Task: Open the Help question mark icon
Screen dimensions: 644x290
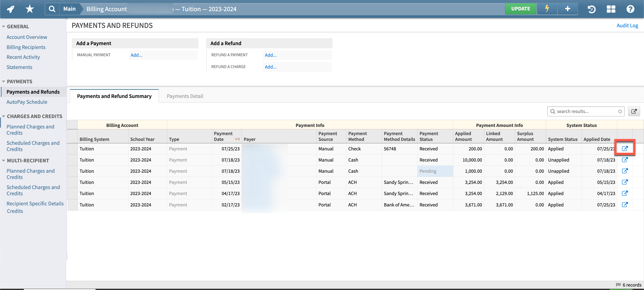Action: pyautogui.click(x=630, y=9)
